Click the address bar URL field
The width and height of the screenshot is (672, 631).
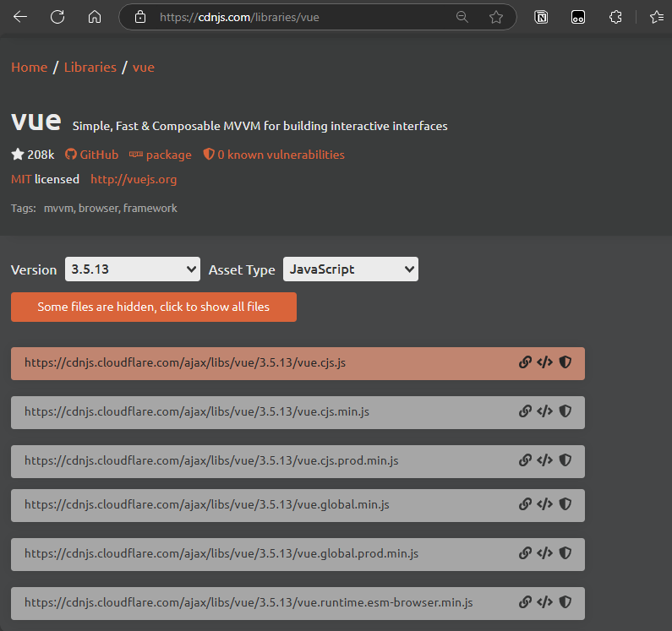tap(296, 17)
